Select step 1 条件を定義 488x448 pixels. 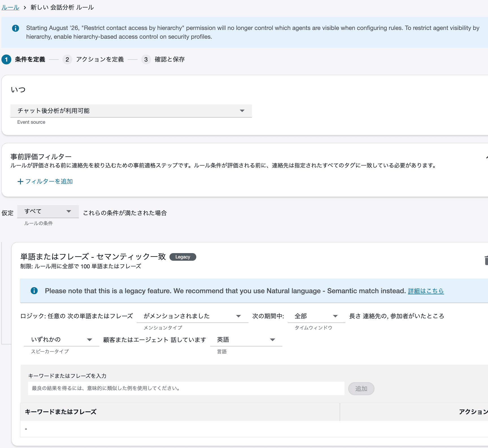click(x=23, y=59)
